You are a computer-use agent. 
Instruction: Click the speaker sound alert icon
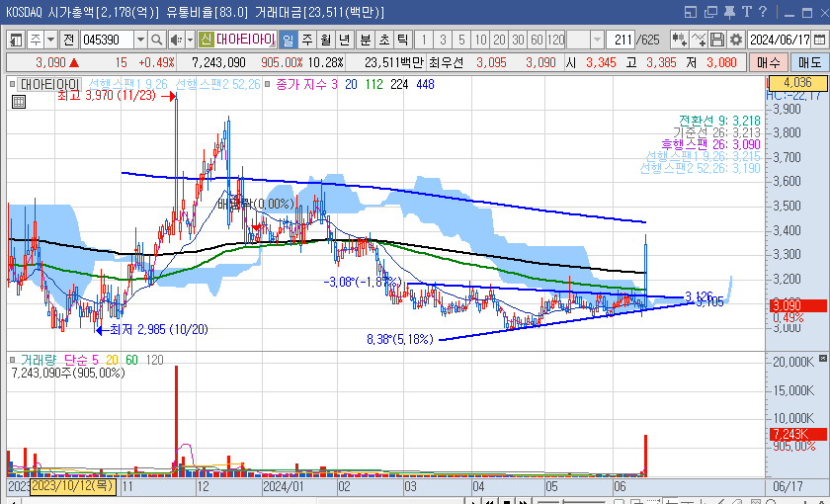176,40
